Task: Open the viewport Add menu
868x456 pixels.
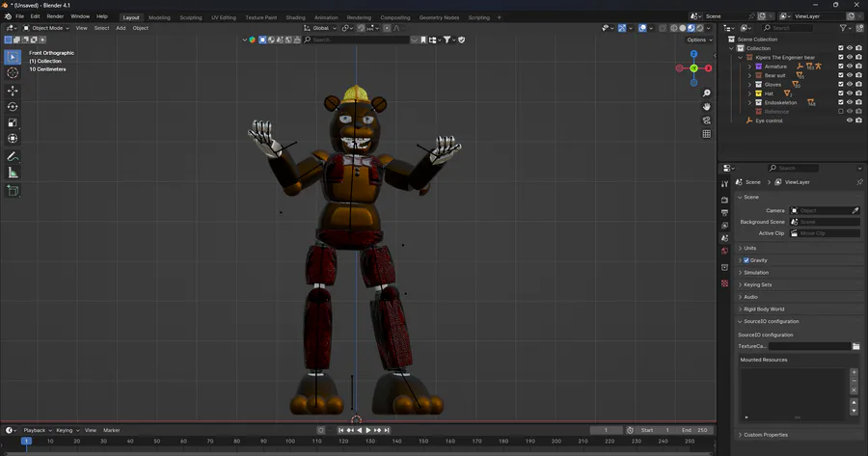Action: [121, 28]
